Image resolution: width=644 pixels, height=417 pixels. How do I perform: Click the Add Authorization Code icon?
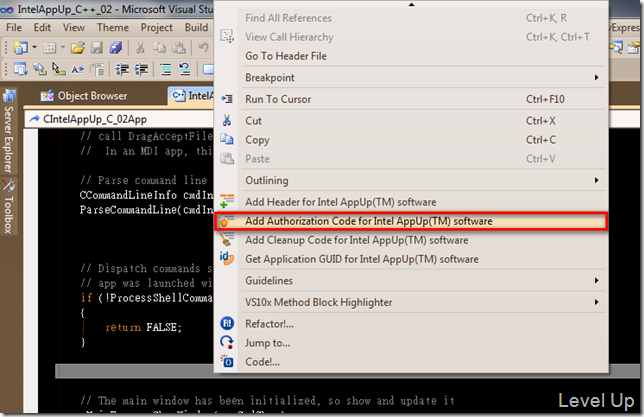[x=227, y=221]
